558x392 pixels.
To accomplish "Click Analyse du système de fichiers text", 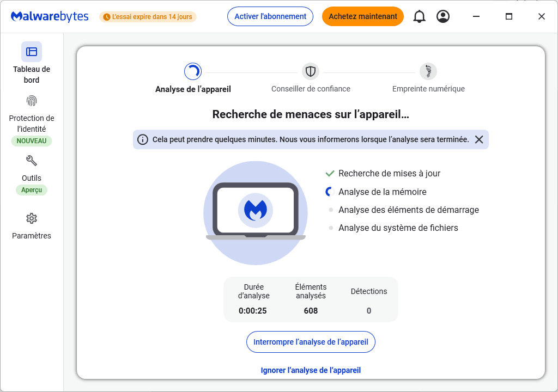I will click(398, 228).
